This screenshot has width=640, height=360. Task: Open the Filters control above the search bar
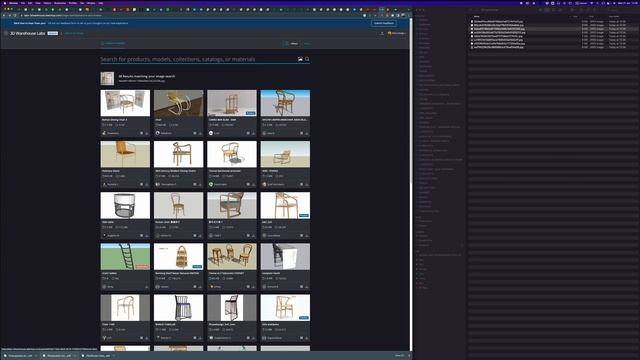[x=291, y=44]
